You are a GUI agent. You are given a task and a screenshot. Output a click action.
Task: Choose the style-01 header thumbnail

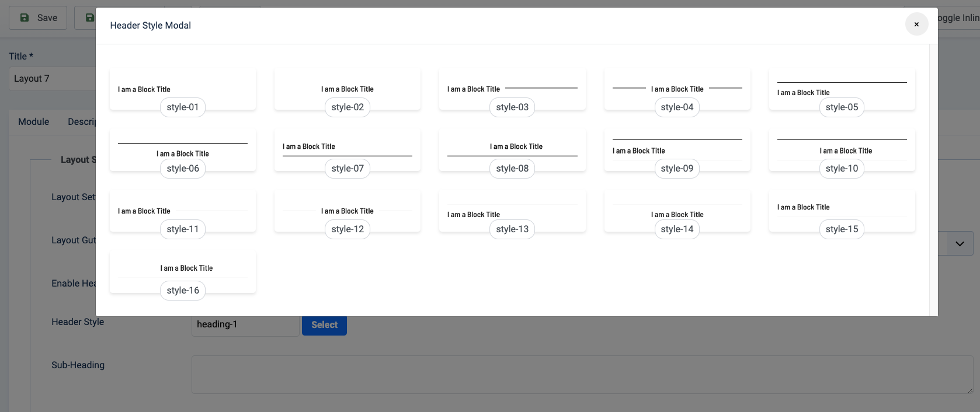(182, 89)
